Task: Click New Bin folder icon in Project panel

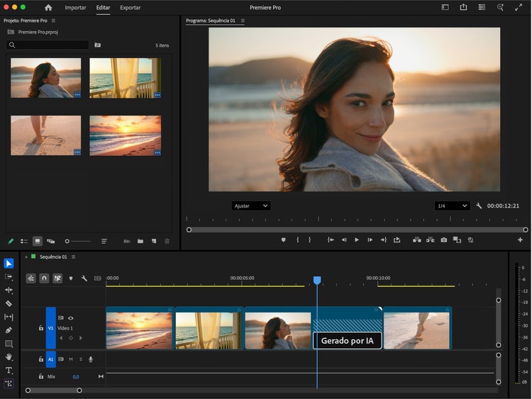Action: (x=140, y=242)
